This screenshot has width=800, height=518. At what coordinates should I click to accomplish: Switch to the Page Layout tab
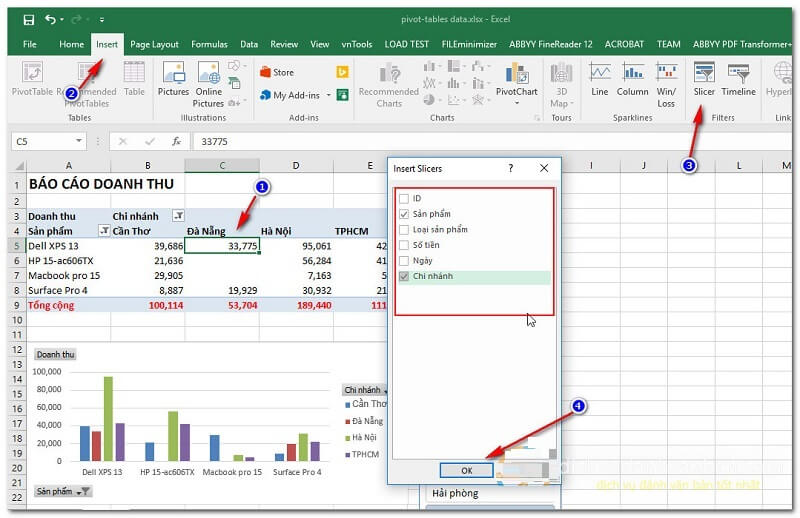pos(154,44)
